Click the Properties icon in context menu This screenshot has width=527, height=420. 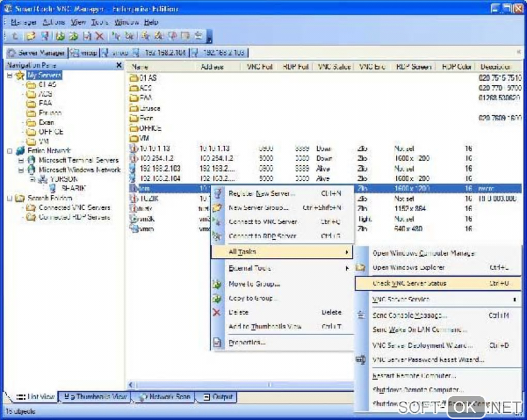coord(217,343)
